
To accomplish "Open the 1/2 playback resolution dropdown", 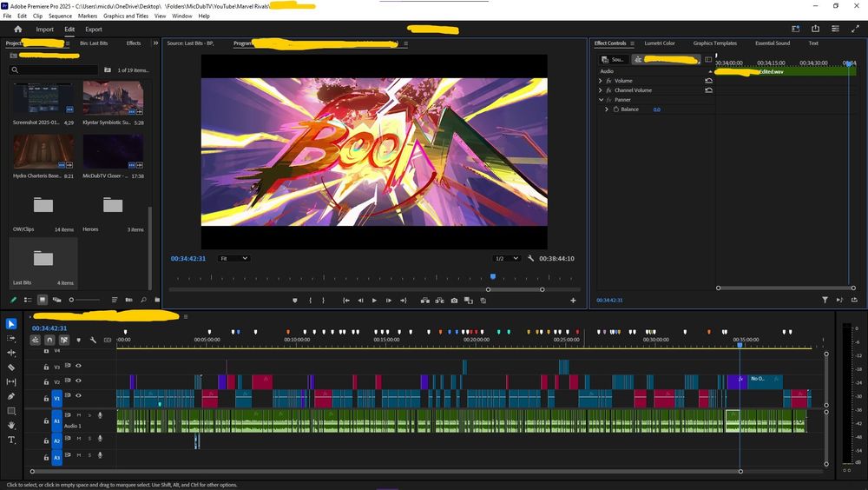I will point(507,258).
